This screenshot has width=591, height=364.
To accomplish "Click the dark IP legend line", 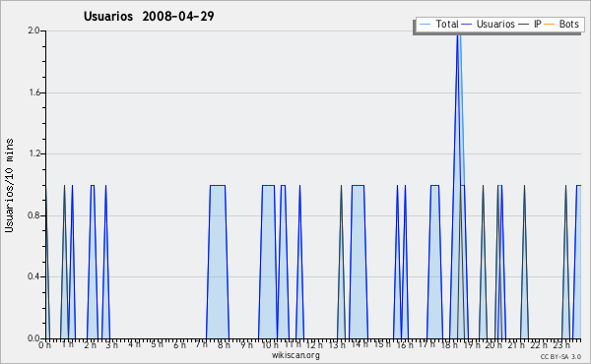I will (524, 25).
